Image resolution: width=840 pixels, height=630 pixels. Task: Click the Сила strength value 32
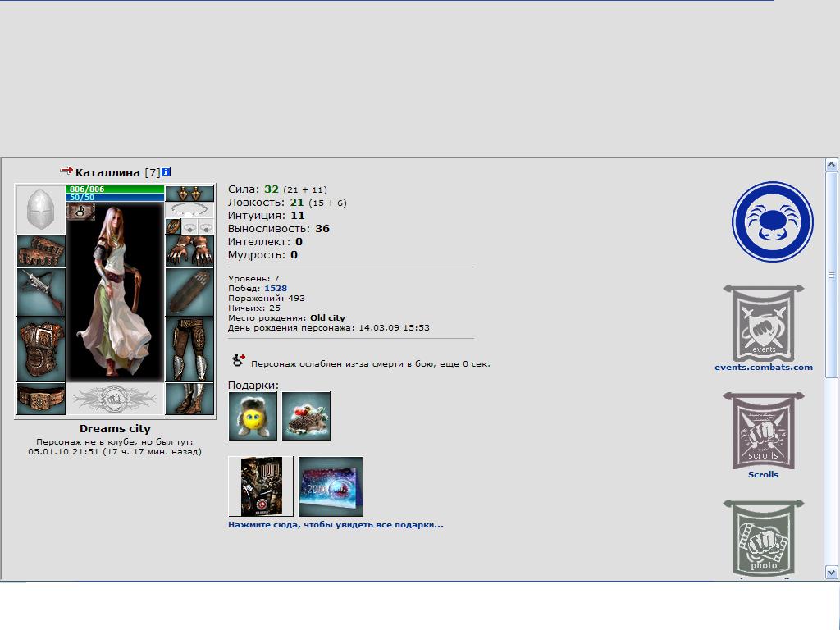[272, 189]
